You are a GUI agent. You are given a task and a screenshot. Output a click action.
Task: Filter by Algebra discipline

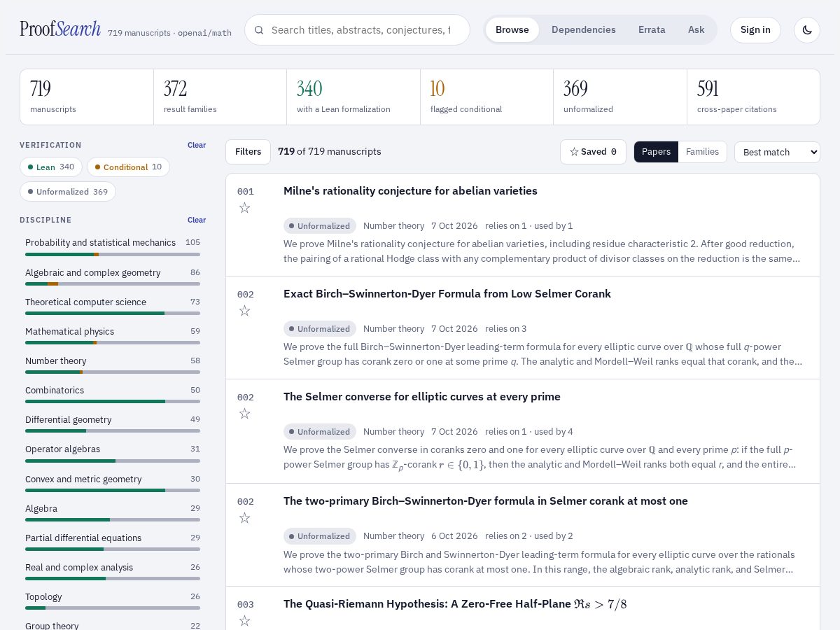(113, 513)
